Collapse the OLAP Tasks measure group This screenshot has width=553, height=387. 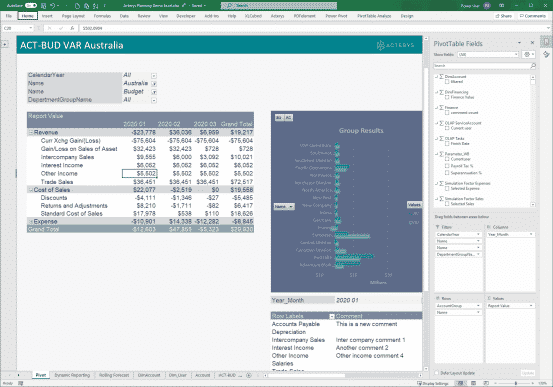pos(436,139)
